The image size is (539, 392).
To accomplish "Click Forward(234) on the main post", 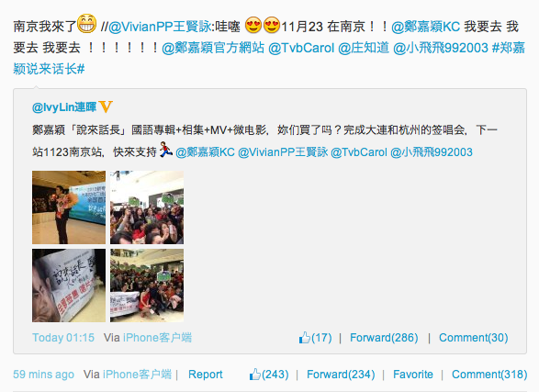I will (x=341, y=375).
